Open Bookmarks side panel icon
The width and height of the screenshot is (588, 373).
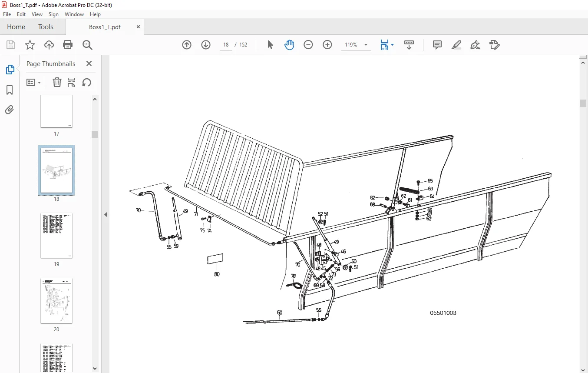(x=10, y=90)
